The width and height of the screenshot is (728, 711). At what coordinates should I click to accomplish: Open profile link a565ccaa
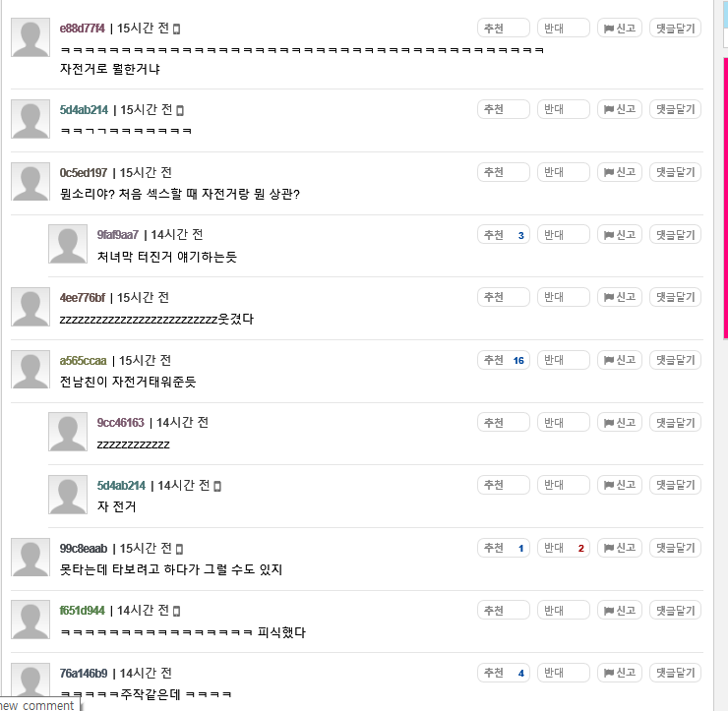pyautogui.click(x=83, y=361)
